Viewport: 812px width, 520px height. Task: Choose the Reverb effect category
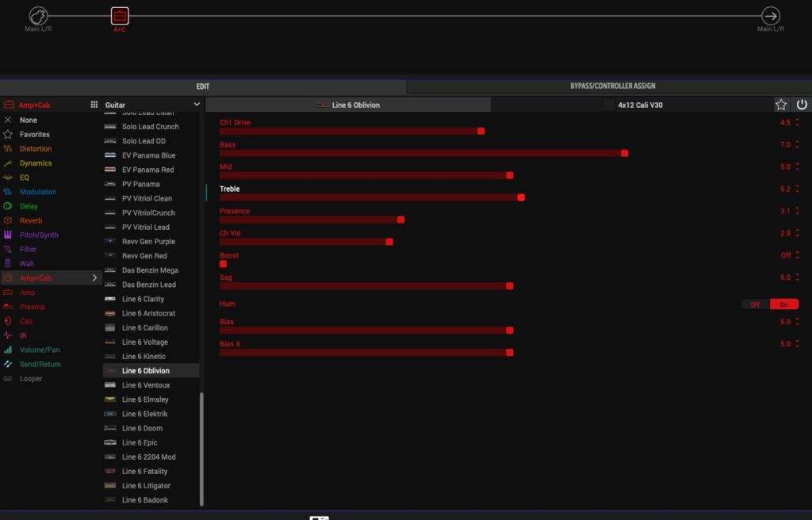(x=31, y=220)
